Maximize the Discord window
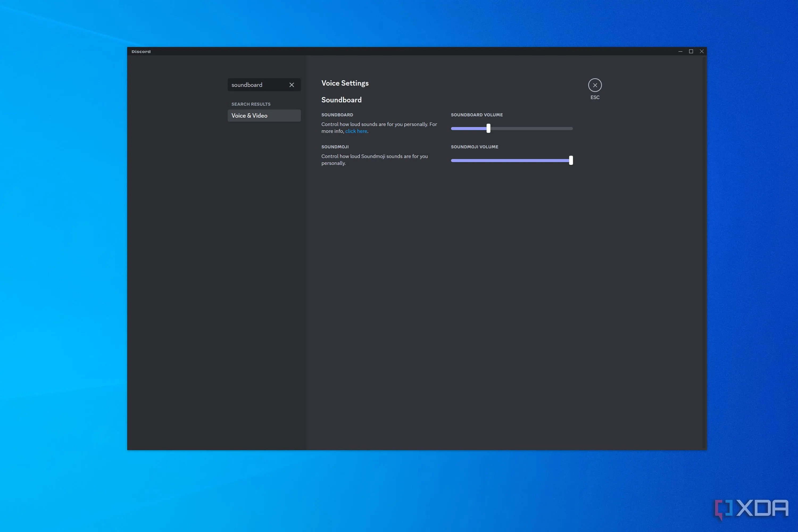The image size is (798, 532). click(691, 51)
